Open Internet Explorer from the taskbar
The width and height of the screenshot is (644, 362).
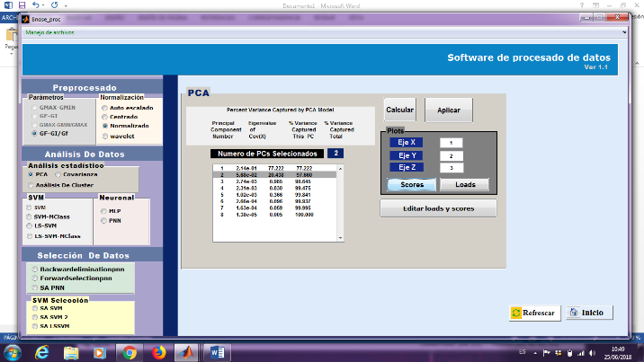42,351
